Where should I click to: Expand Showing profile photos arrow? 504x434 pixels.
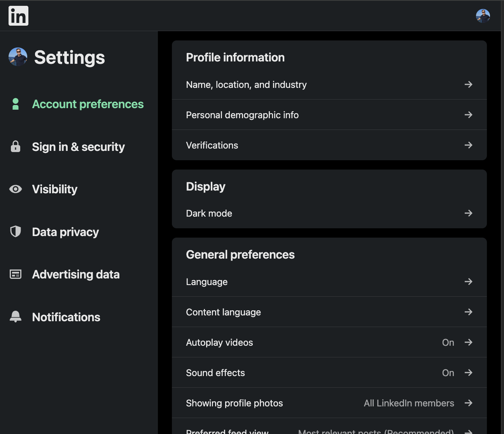click(468, 403)
